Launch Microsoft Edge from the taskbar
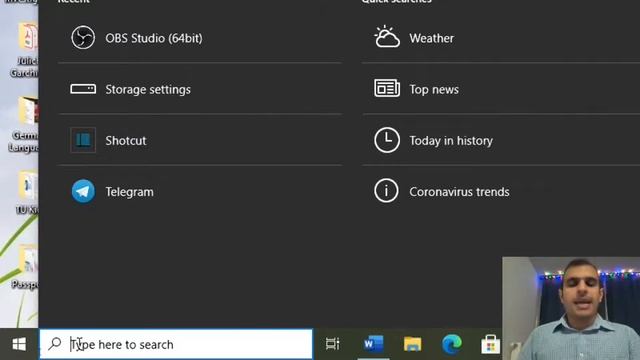The width and height of the screenshot is (640, 360). click(x=451, y=344)
